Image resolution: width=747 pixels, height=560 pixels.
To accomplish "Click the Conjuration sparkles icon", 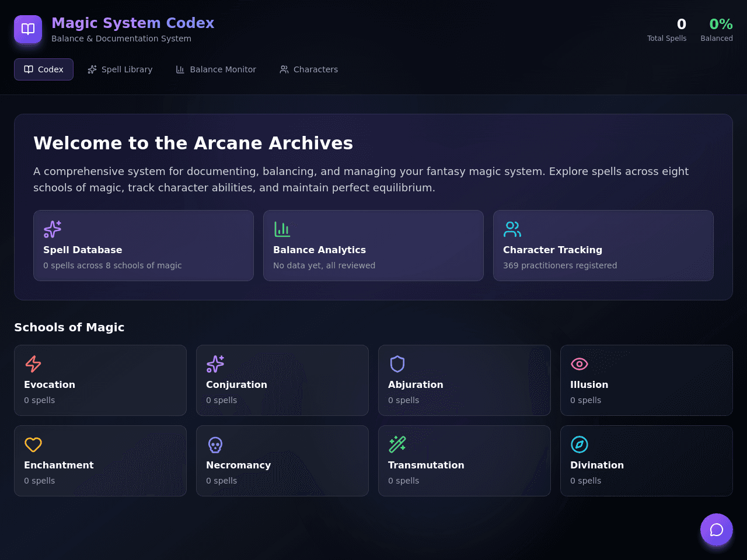I will coord(215,364).
